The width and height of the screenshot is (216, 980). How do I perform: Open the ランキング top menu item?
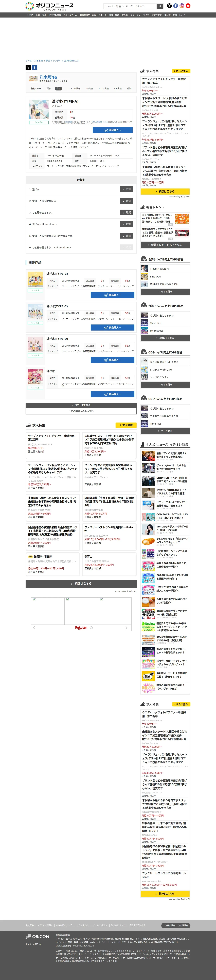pos(157,15)
